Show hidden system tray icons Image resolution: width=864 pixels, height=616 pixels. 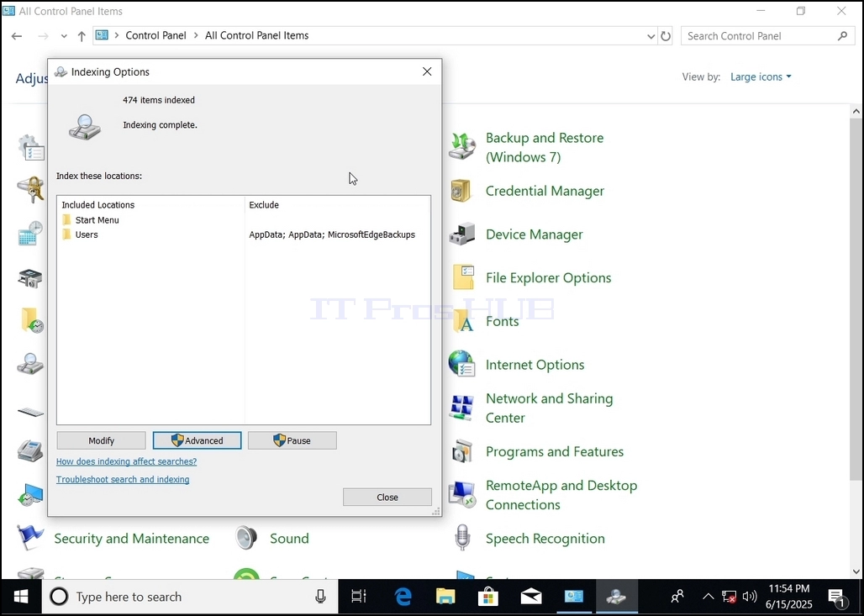pyautogui.click(x=708, y=597)
